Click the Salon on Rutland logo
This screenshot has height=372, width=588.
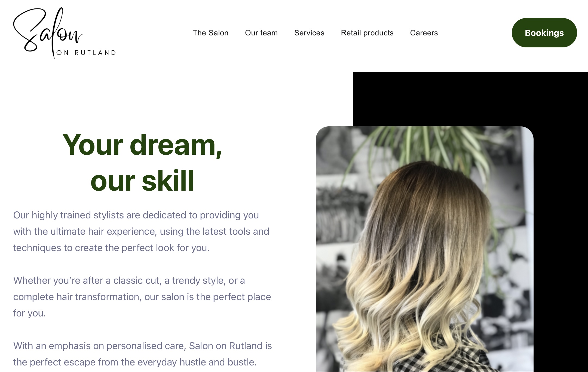point(65,33)
